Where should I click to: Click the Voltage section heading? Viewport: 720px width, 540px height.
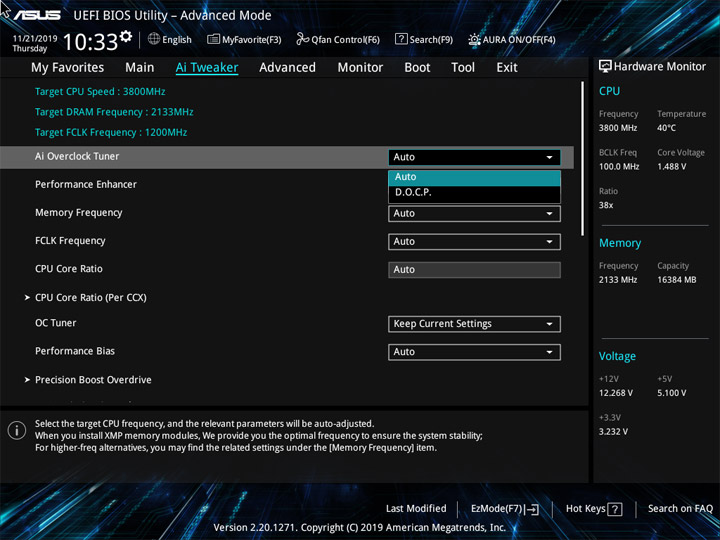[618, 357]
